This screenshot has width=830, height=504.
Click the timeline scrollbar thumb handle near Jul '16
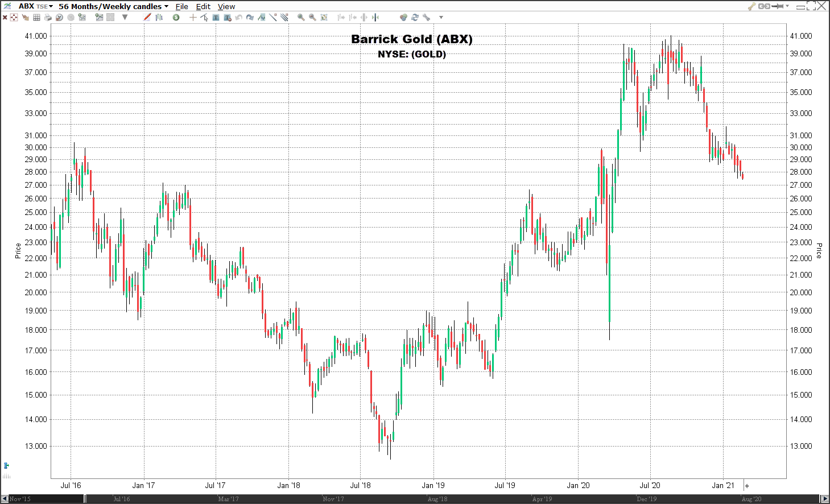coord(85,499)
